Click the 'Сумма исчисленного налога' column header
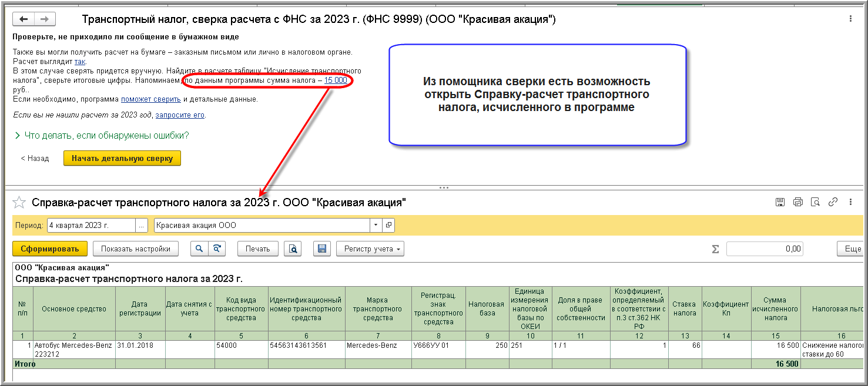868x386 pixels. coord(775,309)
